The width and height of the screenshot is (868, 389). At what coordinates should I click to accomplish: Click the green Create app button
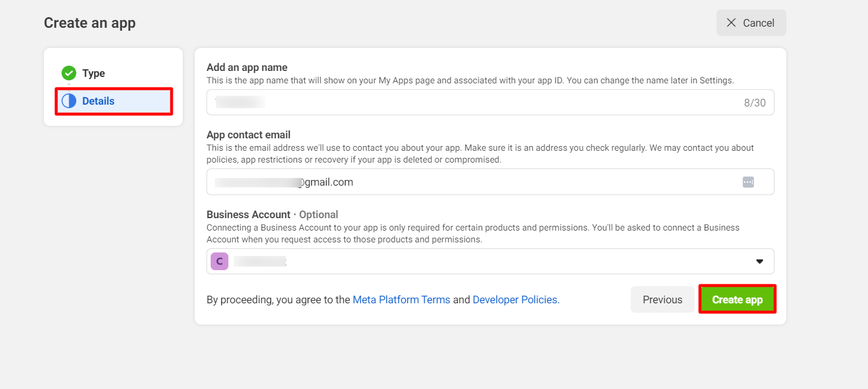pos(737,300)
